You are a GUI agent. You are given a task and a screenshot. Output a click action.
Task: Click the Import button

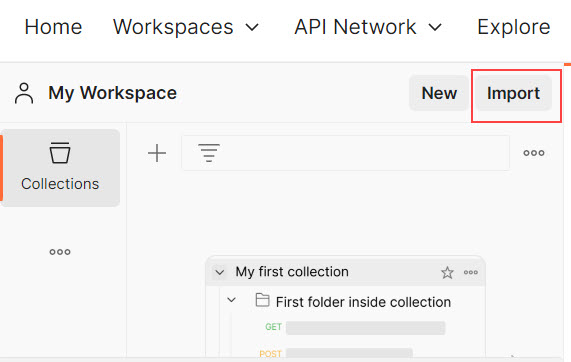[513, 93]
